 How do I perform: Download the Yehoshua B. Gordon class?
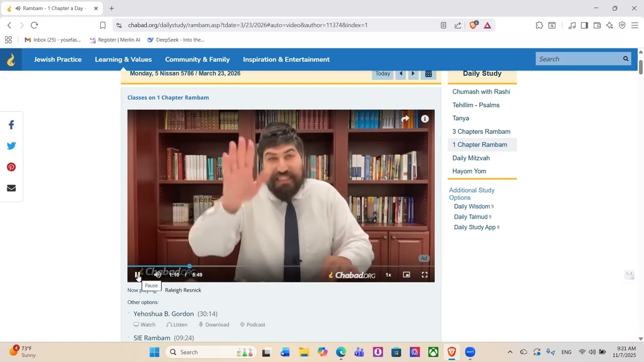tap(214, 325)
